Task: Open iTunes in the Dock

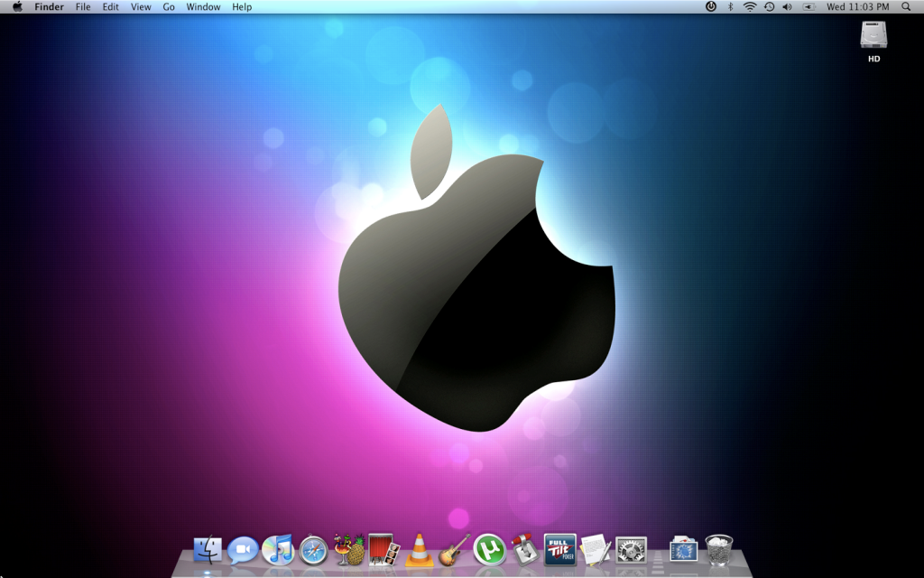Action: point(278,550)
